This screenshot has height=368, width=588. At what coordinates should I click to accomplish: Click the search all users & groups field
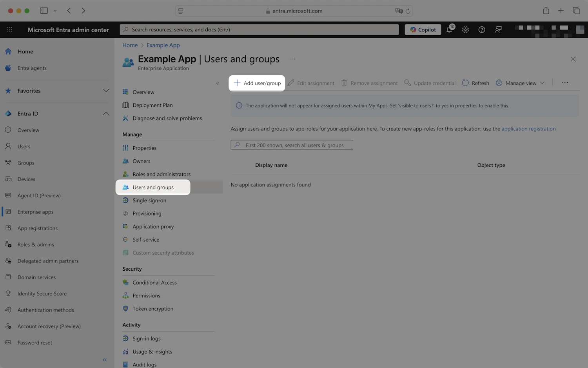pyautogui.click(x=292, y=145)
